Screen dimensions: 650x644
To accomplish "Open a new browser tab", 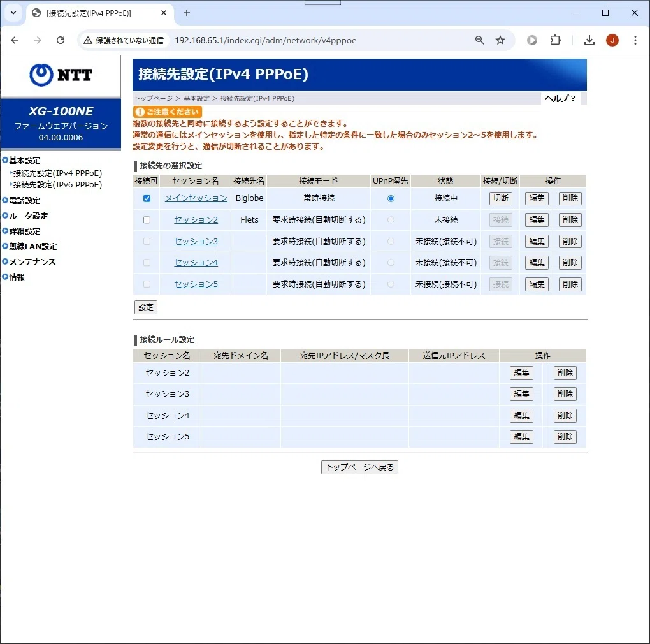I will (187, 13).
